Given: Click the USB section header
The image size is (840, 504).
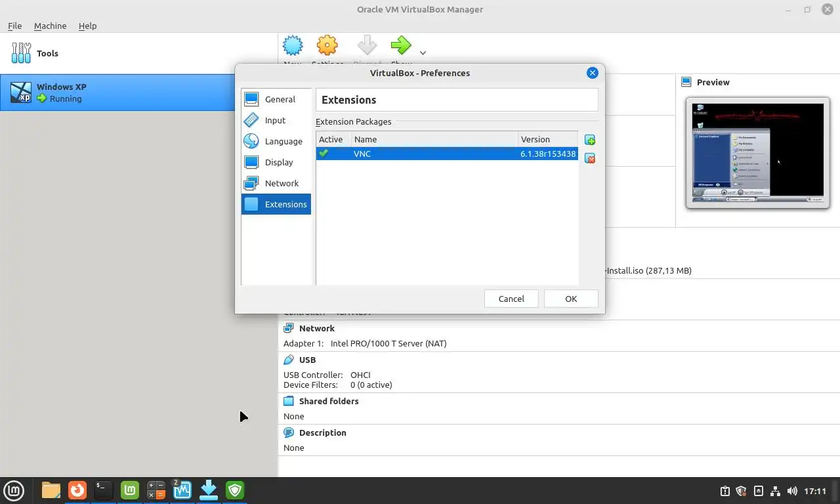Looking at the screenshot, I should click(307, 360).
